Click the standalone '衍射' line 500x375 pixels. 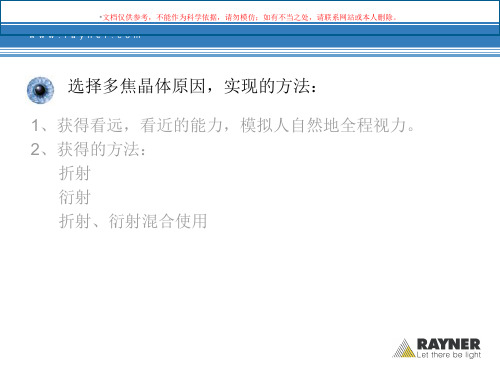tap(75, 197)
